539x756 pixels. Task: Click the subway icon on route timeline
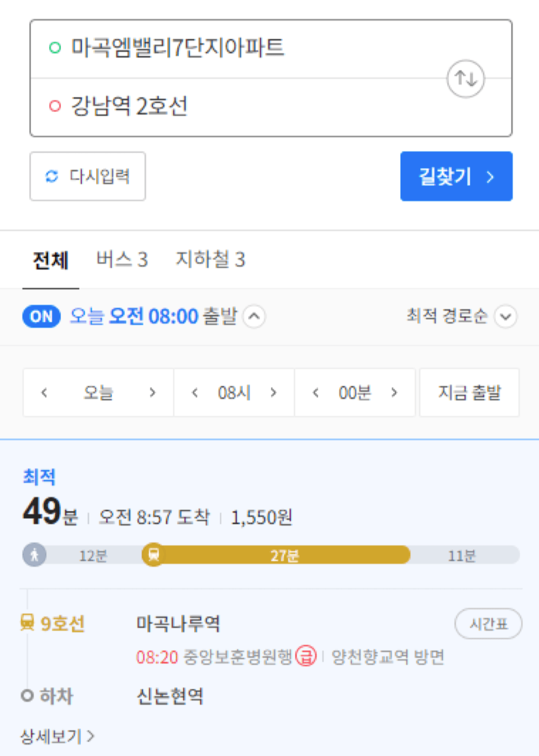point(154,555)
